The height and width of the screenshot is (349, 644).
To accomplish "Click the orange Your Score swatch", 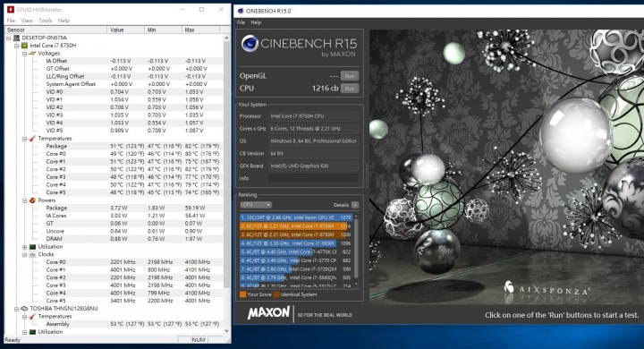I will click(242, 294).
